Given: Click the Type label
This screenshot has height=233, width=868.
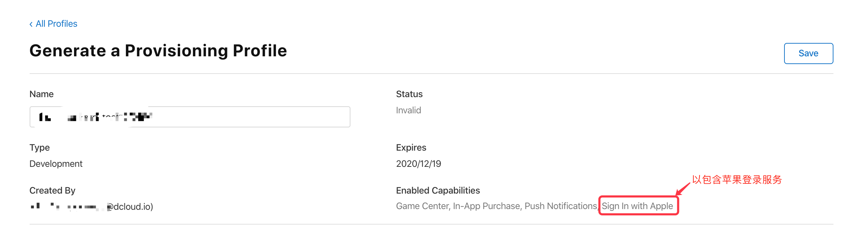Looking at the screenshot, I should point(39,147).
